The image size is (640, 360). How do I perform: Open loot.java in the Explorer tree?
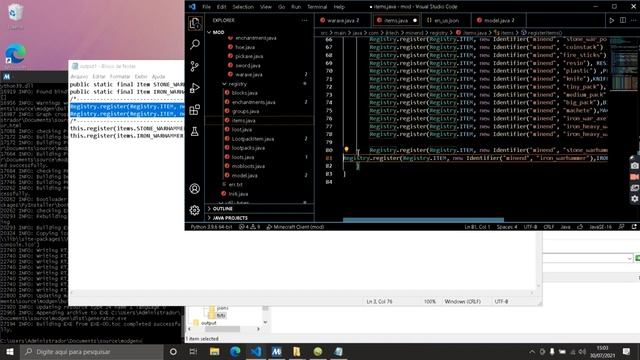click(x=242, y=130)
